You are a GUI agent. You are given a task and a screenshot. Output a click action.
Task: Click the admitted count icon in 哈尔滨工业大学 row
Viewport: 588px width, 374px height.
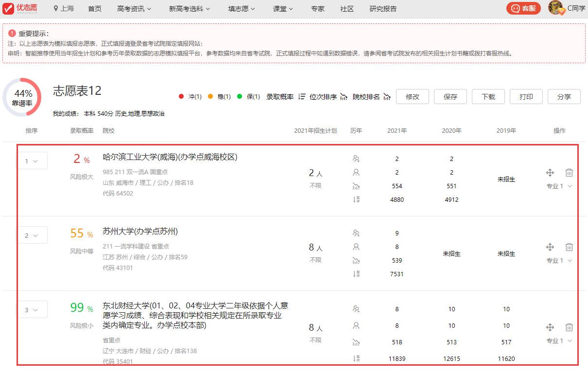click(x=356, y=172)
